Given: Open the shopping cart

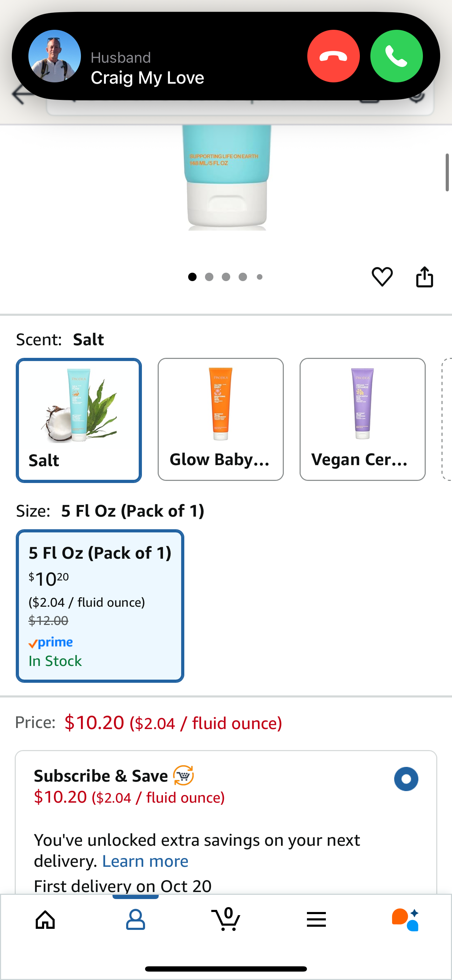Looking at the screenshot, I should tap(226, 919).
